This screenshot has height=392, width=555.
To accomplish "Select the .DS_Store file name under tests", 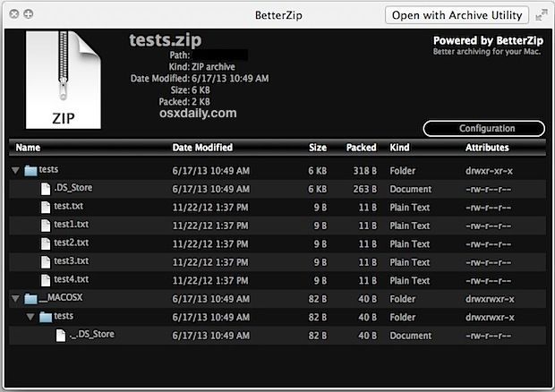I will [x=73, y=188].
